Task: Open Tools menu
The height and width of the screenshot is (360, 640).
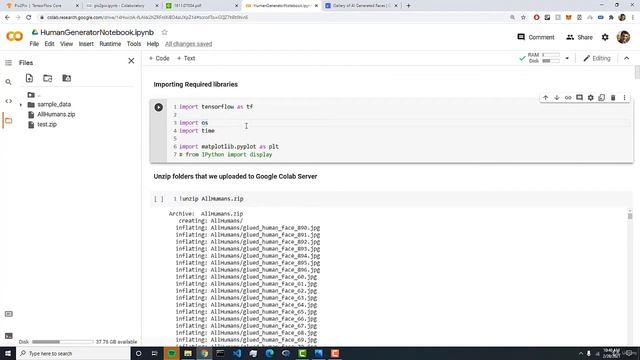Action: pyautogui.click(x=133, y=44)
